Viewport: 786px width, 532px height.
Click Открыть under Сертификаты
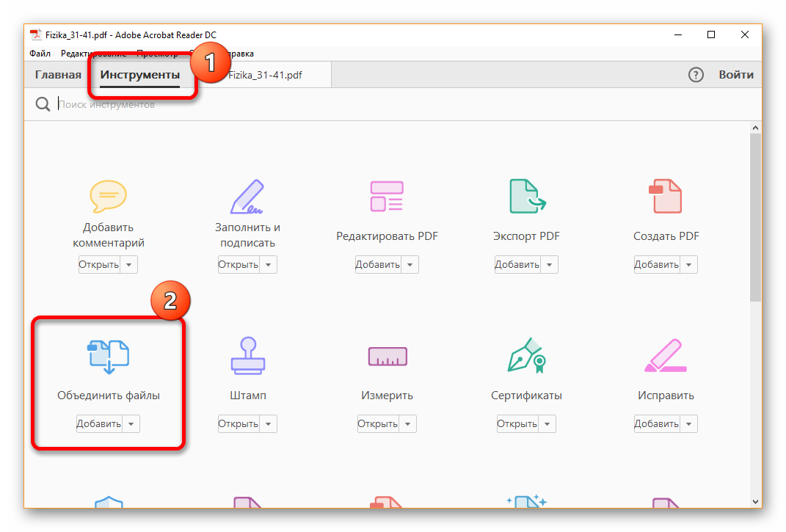517,424
